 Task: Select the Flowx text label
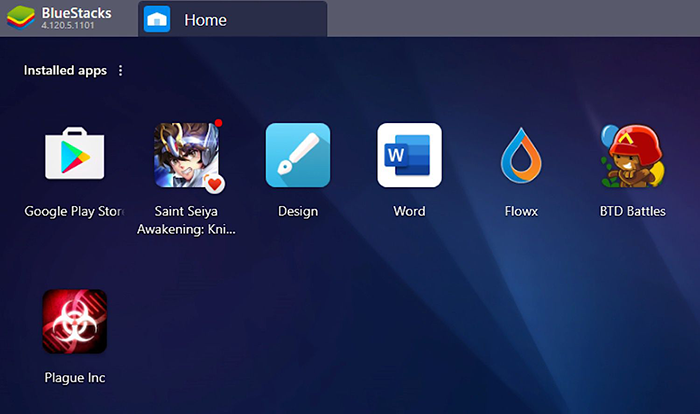521,211
